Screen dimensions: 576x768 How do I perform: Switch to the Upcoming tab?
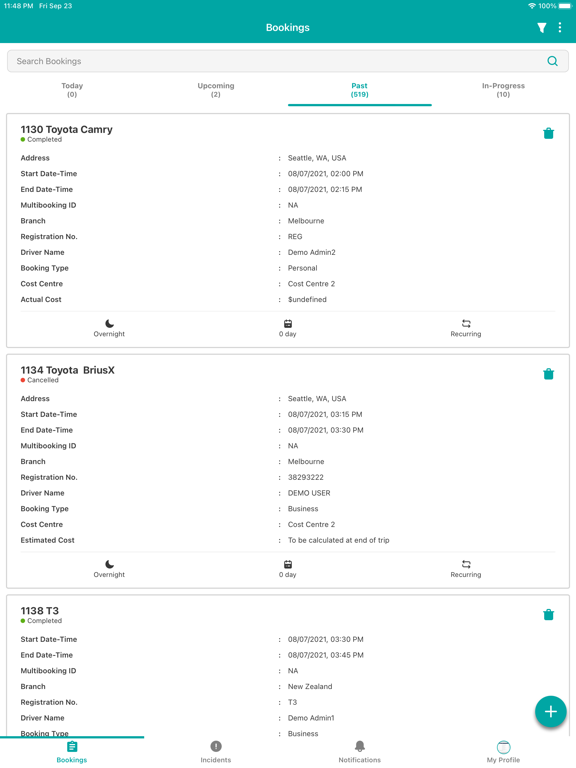point(216,90)
